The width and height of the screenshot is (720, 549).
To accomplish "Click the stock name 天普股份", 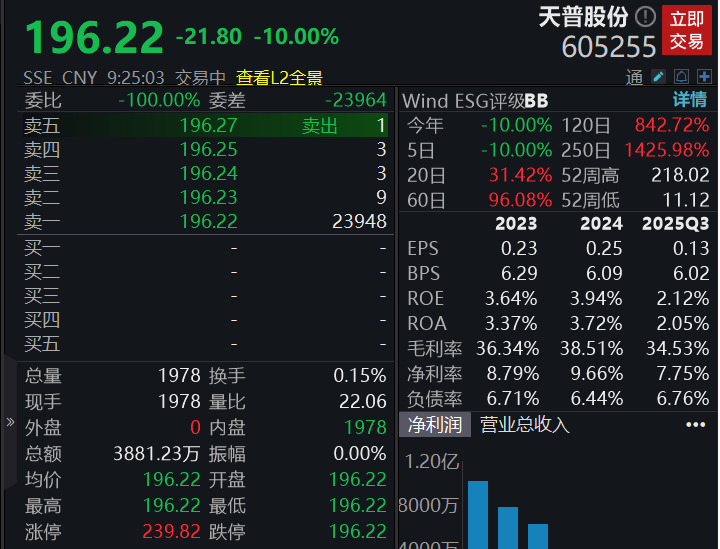I will tap(583, 17).
